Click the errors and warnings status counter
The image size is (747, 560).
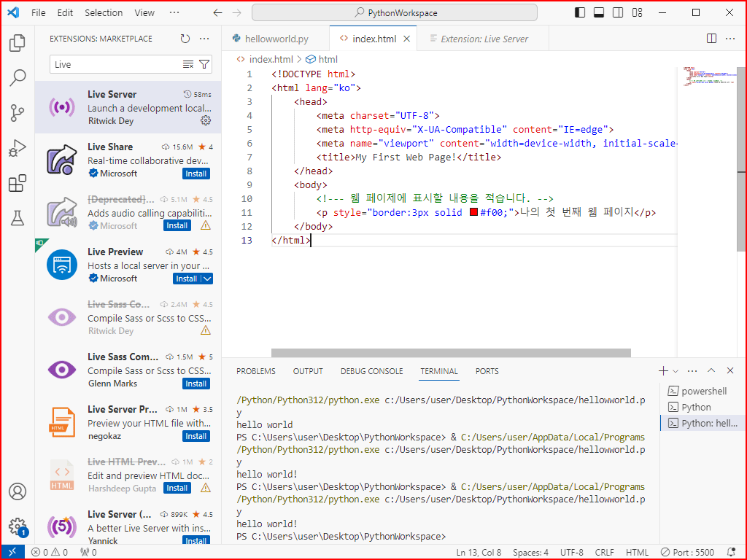(50, 552)
